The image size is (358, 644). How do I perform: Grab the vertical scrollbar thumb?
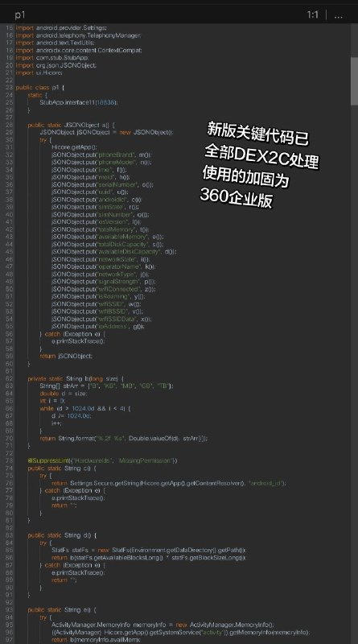[354, 81]
